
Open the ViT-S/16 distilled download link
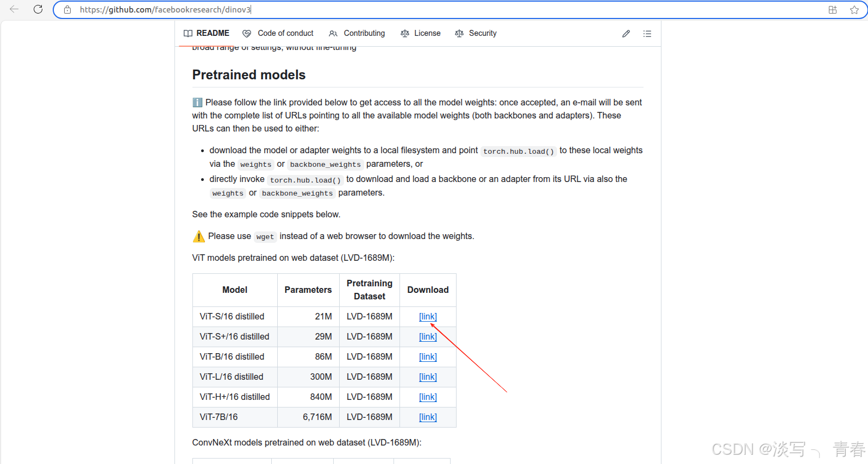coord(428,317)
